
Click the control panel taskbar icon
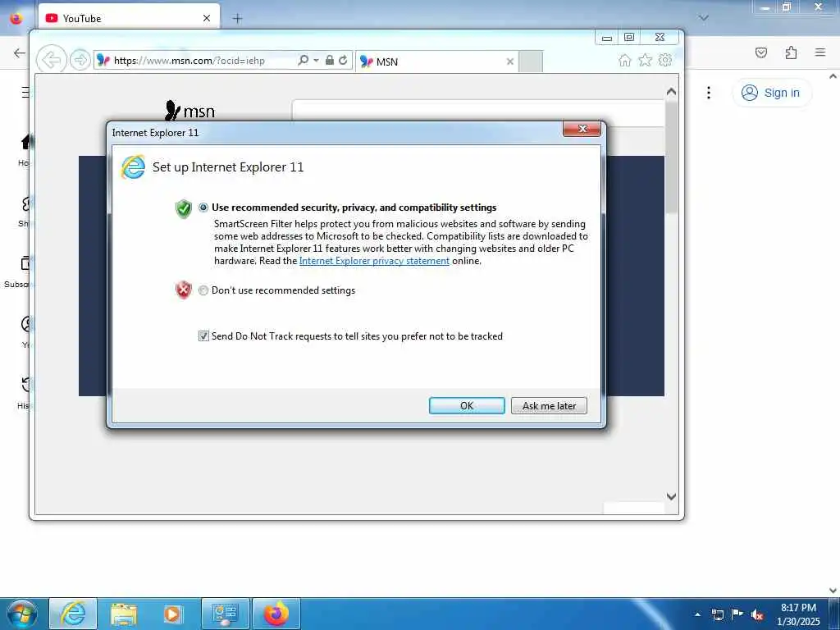[225, 614]
